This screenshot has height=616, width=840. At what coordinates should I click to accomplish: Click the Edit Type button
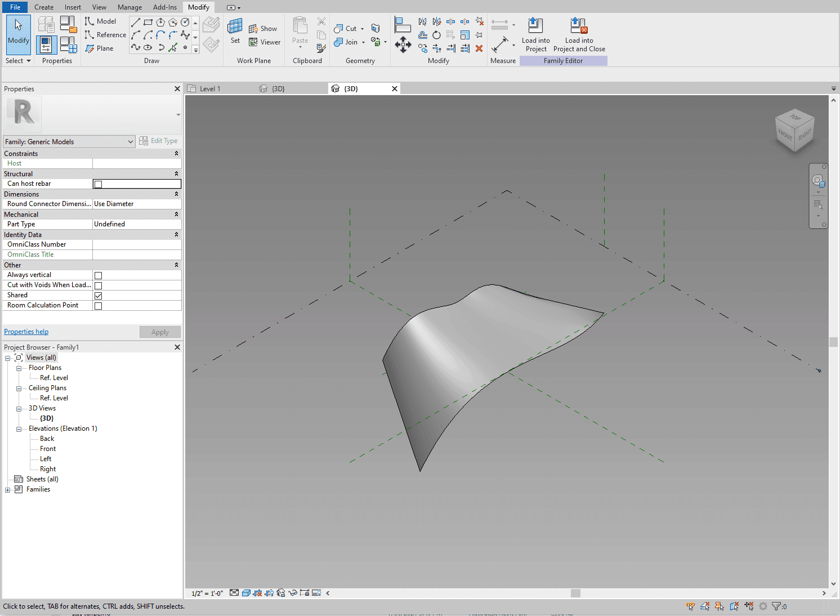(158, 141)
